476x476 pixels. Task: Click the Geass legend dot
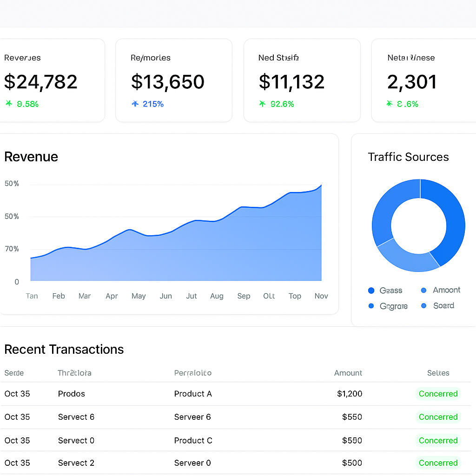point(371,291)
